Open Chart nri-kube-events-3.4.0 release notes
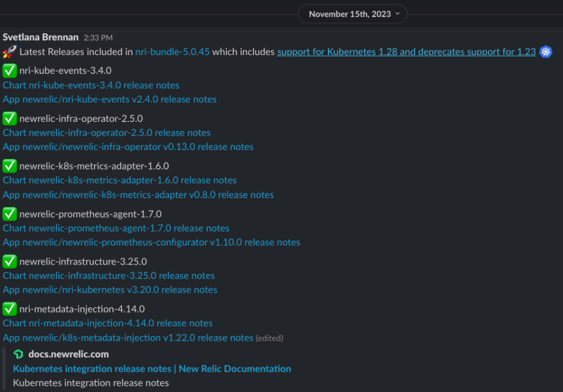This screenshot has height=392, width=563. point(91,85)
